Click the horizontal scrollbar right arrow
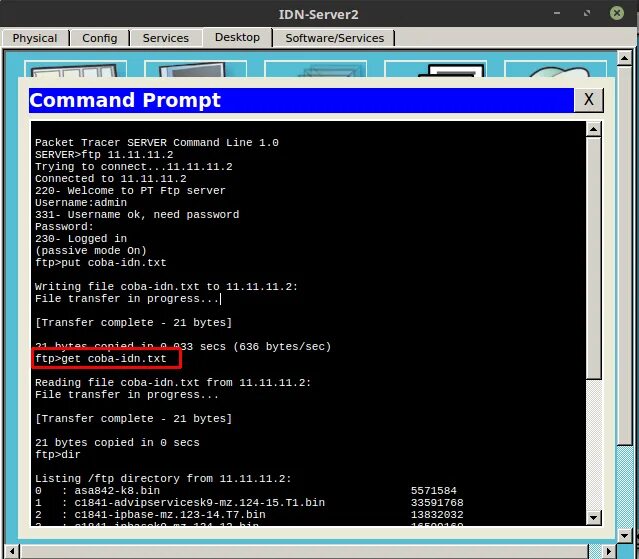639x559 pixels. [x=609, y=552]
